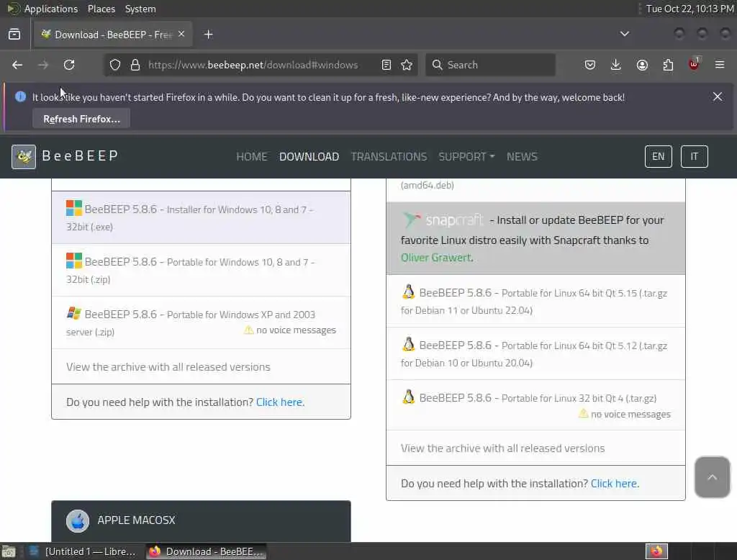This screenshot has height=560, width=737.
Task: Expand the list all tabs dropdown arrow
Action: pos(625,34)
